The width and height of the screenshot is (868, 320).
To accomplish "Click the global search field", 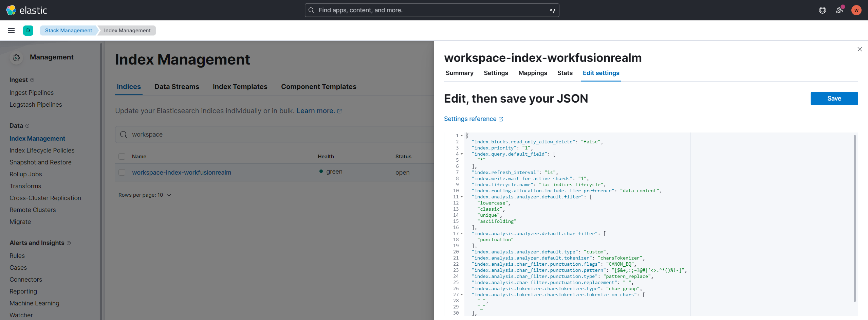I will click(432, 10).
